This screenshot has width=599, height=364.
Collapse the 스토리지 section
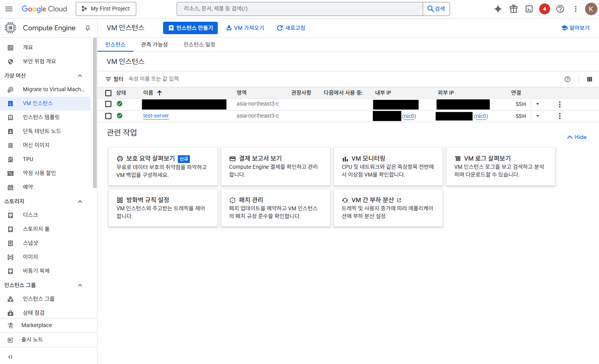pyautogui.click(x=80, y=201)
